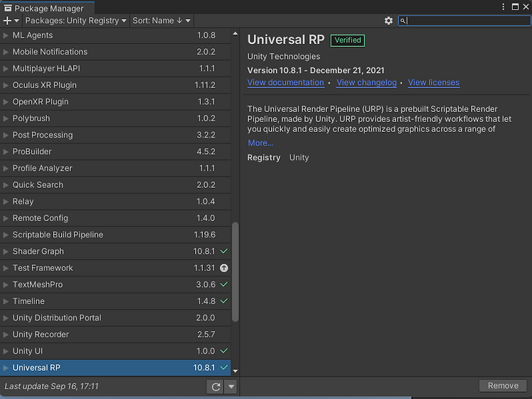Expand the Mobile Notifications package arrow
Screen dimensions: 532x399
[x=6, y=52]
